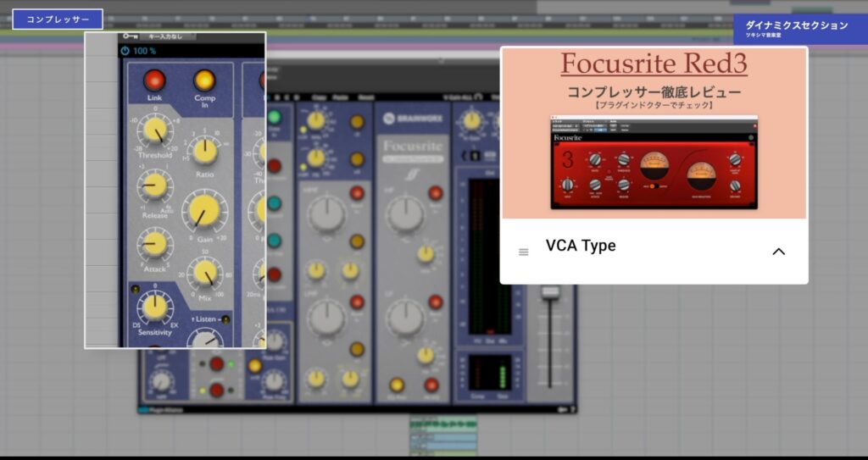This screenshot has width=868, height=460.
Task: Toggle the blue power bypass icon
Action: pyautogui.click(x=125, y=51)
